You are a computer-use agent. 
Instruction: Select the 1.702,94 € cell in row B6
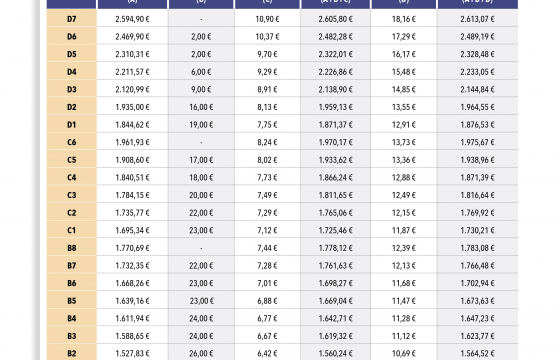(x=477, y=283)
